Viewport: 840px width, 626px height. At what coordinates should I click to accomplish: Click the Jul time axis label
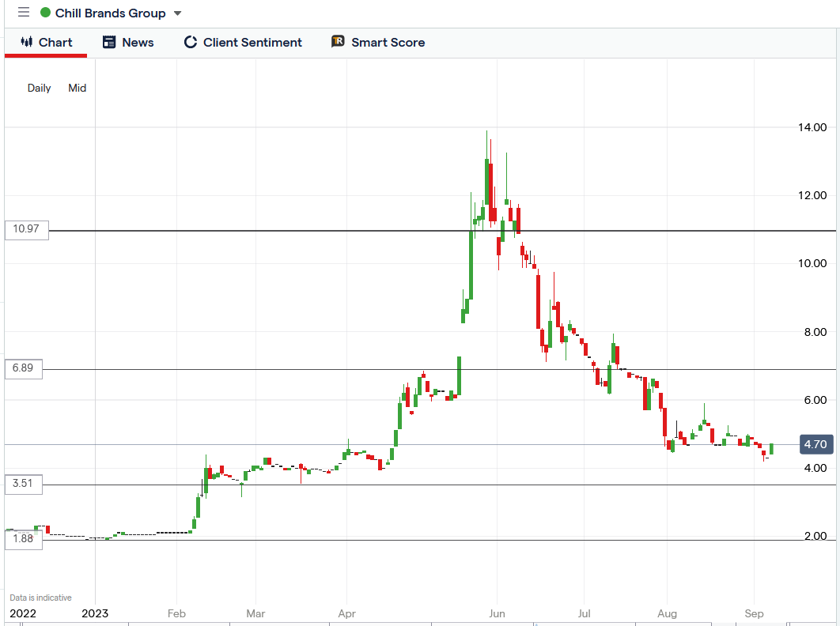[x=584, y=613]
